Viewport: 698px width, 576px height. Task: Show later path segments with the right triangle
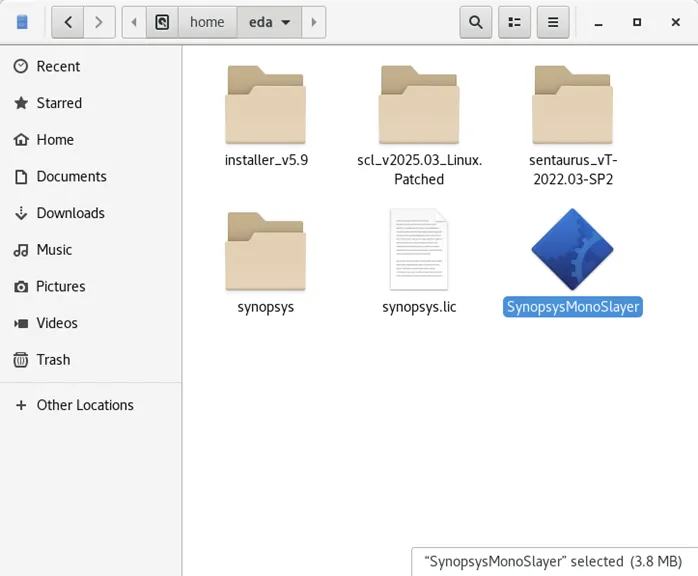[x=314, y=22]
